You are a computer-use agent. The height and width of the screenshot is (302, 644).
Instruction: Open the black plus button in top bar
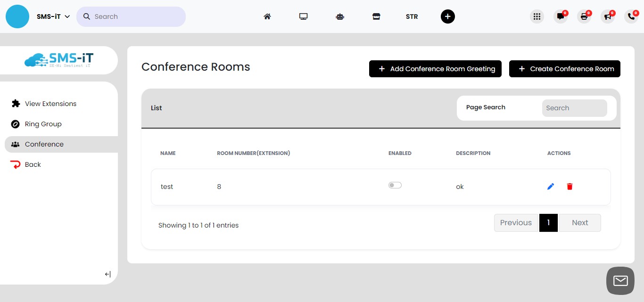point(447,16)
